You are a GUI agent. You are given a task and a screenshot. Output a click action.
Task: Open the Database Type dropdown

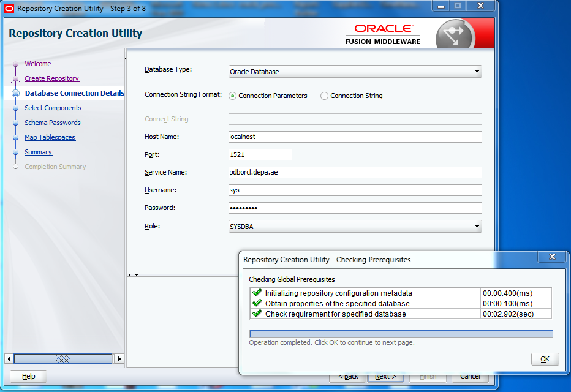tap(355, 71)
